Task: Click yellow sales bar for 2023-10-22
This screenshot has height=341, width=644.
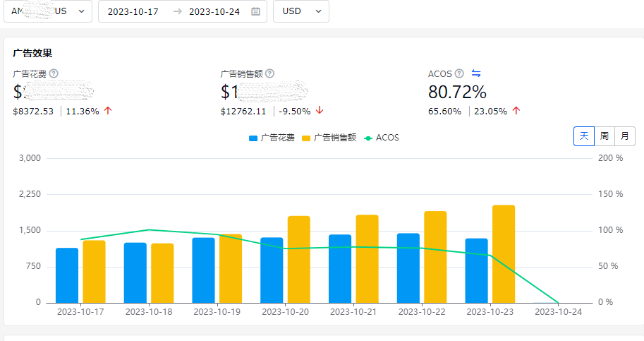Action: pyautogui.click(x=435, y=257)
